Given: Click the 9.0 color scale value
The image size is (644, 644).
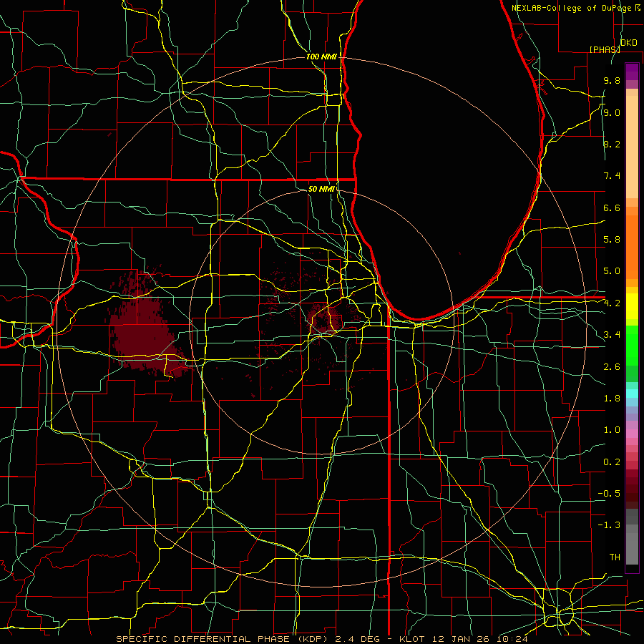Looking at the screenshot, I should (612, 112).
